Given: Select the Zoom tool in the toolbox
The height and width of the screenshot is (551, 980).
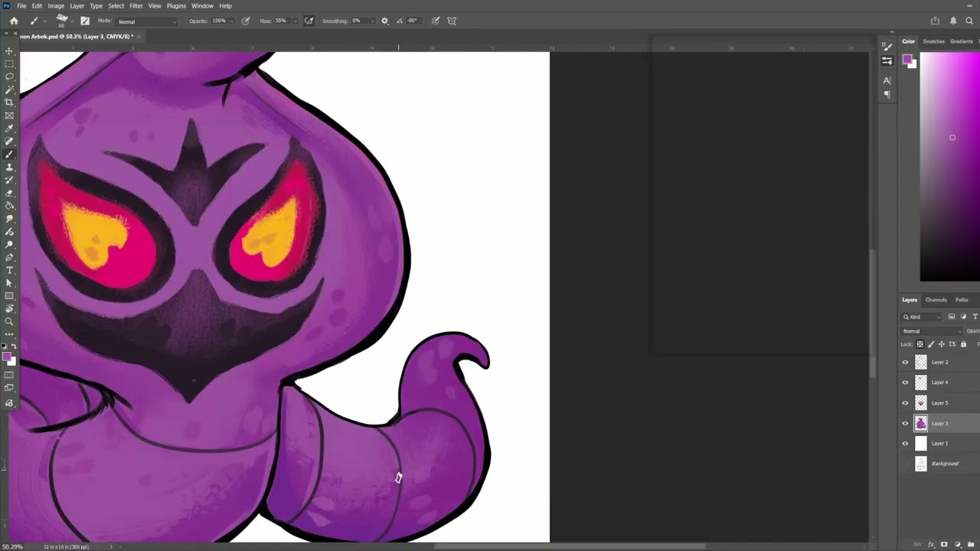Looking at the screenshot, I should 9,321.
